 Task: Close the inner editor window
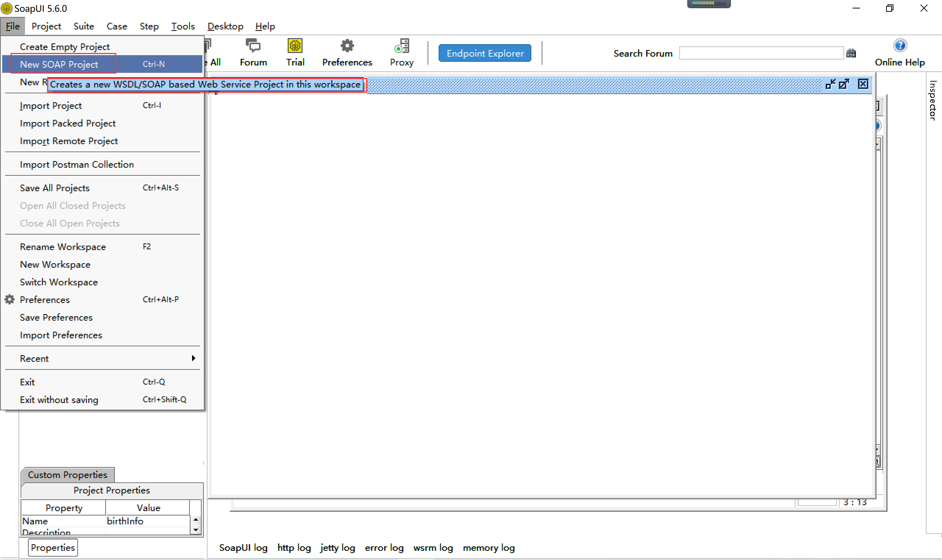tap(863, 84)
